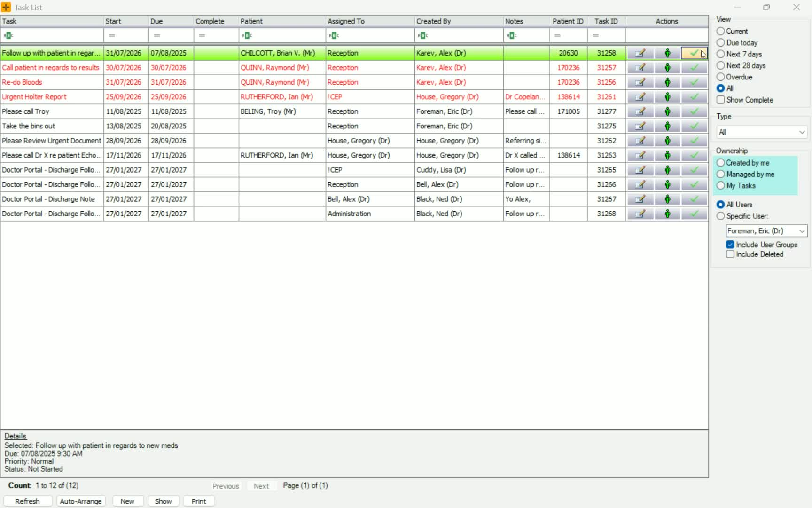The image size is (812, 508).
Task: Click the Task List title bar icon
Action: click(x=6, y=7)
